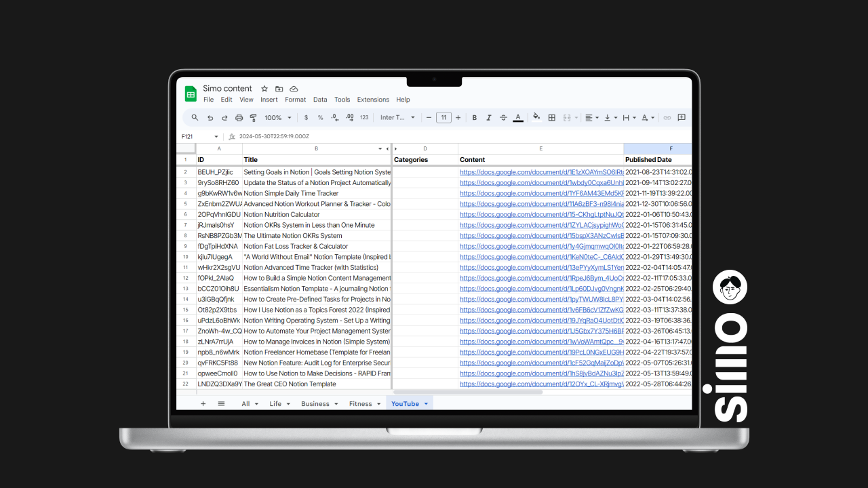Add a new sheet with plus button
868x488 pixels.
point(203,403)
